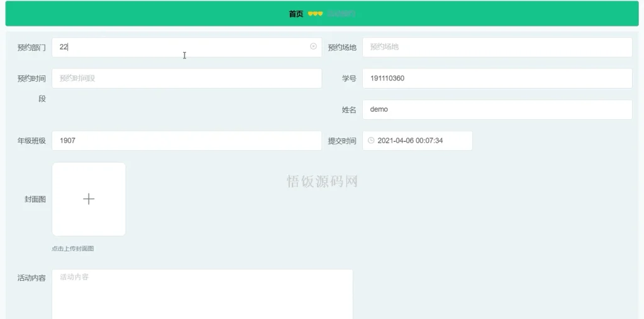This screenshot has height=319, width=644.
Task: Click the 预约场地 input field
Action: pos(497,47)
